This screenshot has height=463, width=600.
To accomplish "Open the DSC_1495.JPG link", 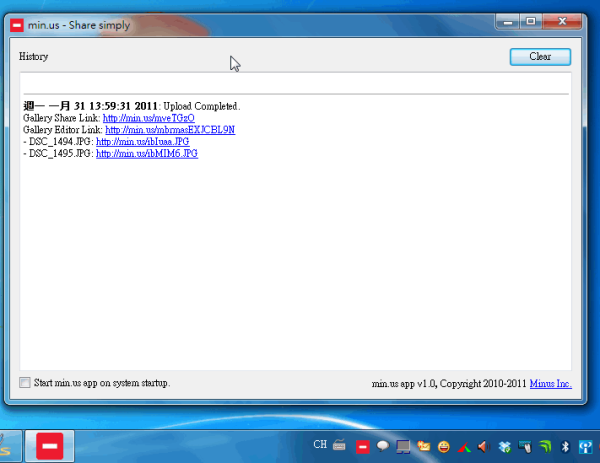I will [x=147, y=153].
